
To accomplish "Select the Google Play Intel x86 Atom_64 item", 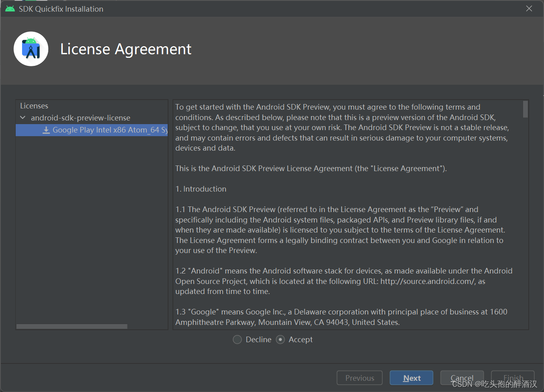I will tap(92, 130).
